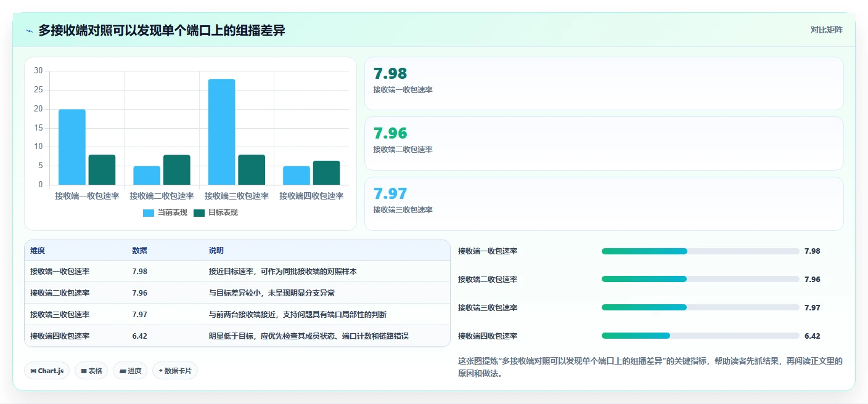Click the 接收端二收包速率 progress bar
868x404 pixels.
[x=700, y=280]
